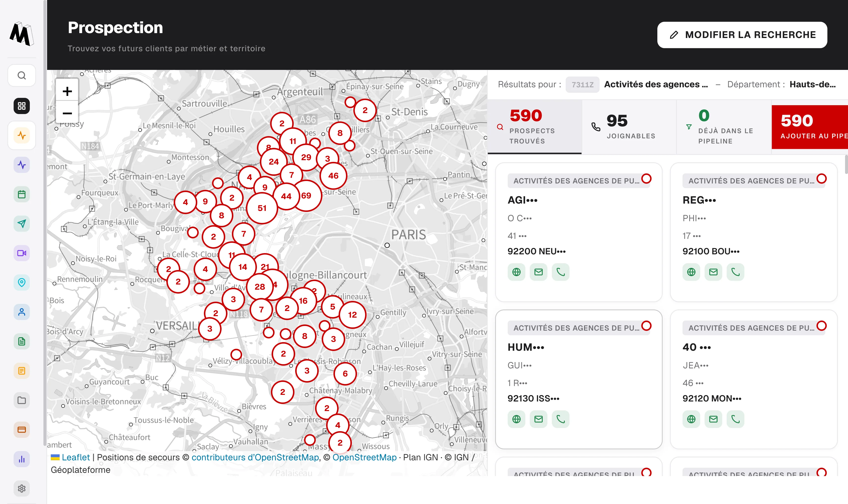This screenshot has width=848, height=504.
Task: Expand the cluster marker showing 51
Action: coord(262,208)
